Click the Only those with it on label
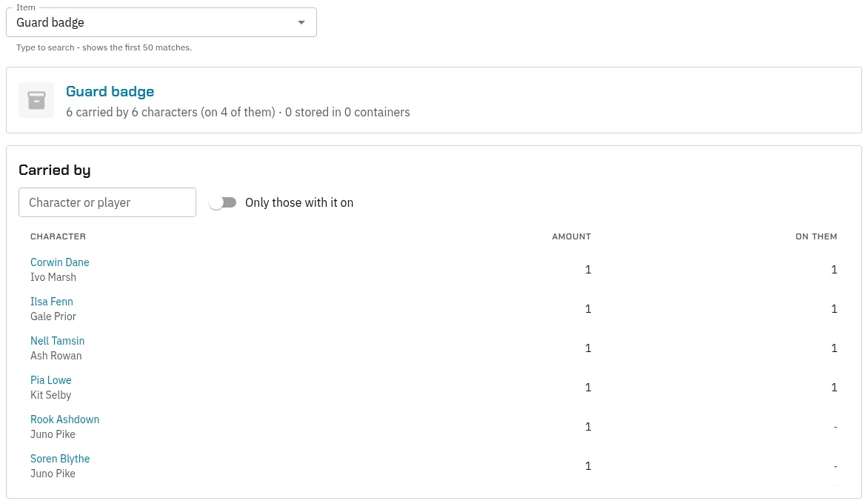Viewport: 868px width, 501px height. (x=299, y=203)
